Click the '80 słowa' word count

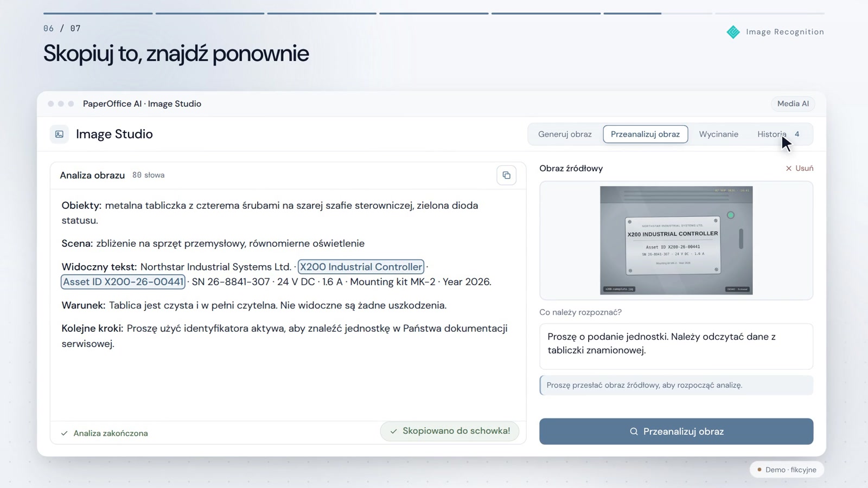click(x=148, y=175)
